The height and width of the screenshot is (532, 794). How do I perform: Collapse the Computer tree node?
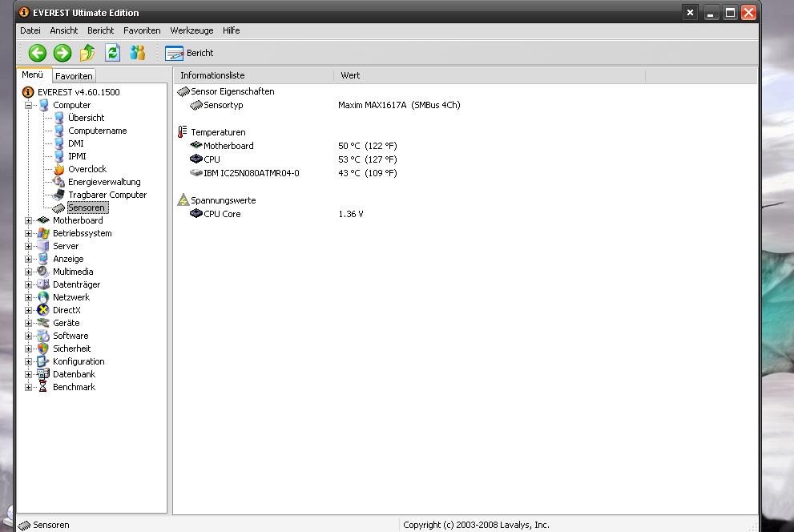click(x=28, y=105)
